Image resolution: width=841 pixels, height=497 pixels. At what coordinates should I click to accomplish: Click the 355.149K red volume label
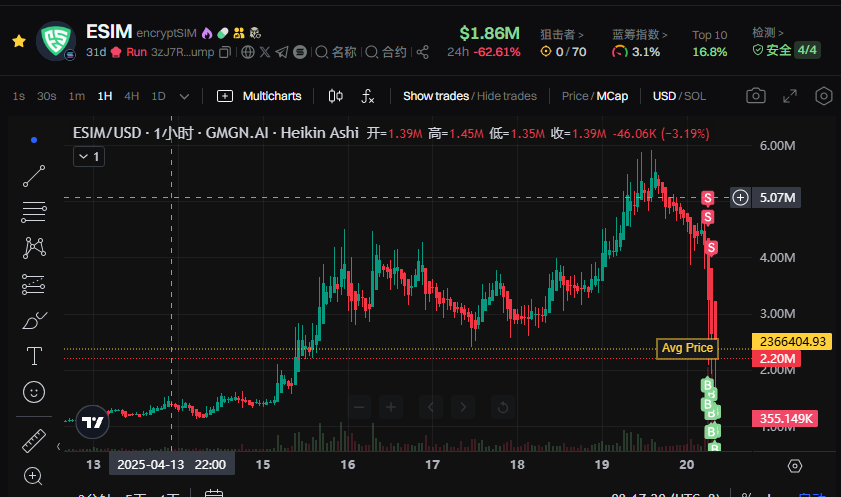(x=785, y=419)
